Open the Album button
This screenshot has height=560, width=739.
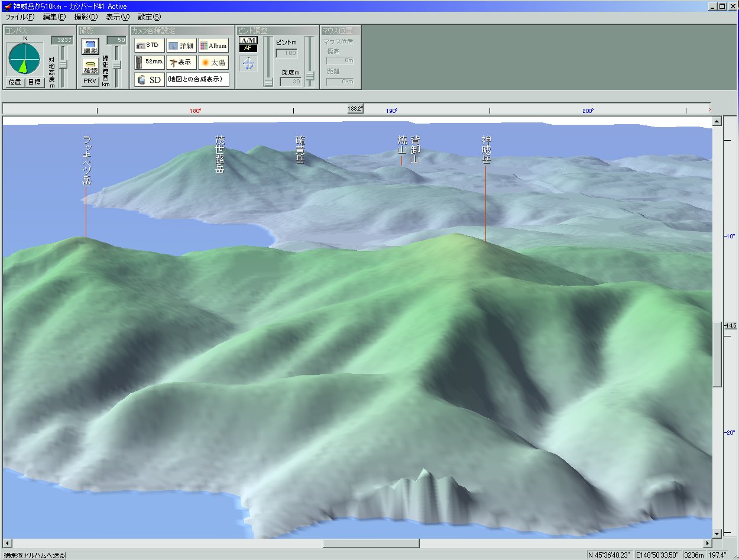(x=213, y=46)
